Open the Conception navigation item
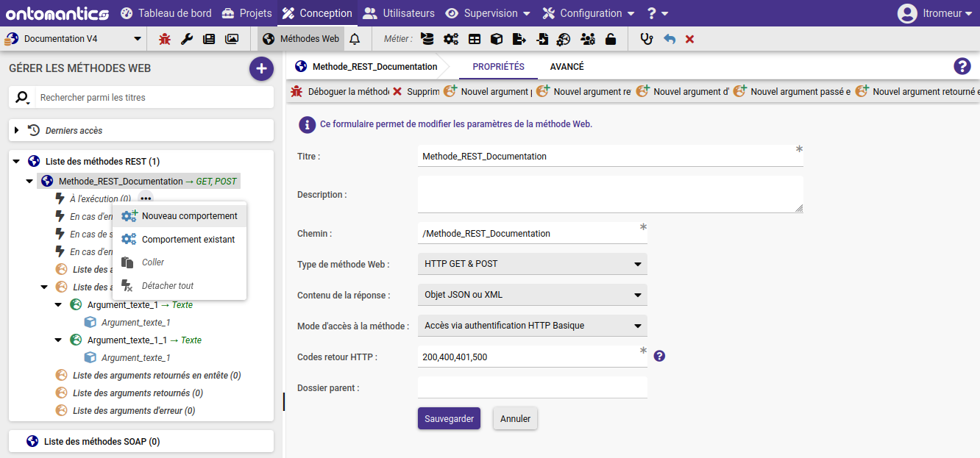This screenshot has height=458, width=980. (317, 13)
